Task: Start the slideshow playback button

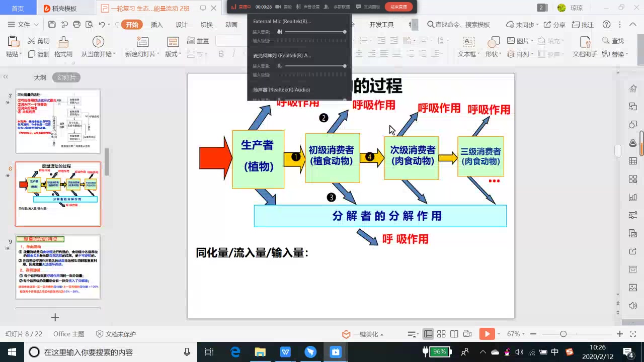Action: [487, 333]
